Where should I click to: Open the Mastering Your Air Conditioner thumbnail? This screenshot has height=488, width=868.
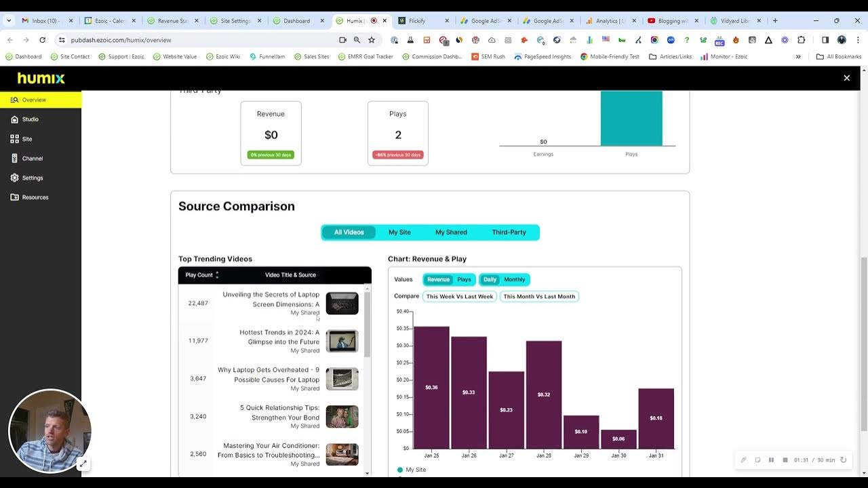pyautogui.click(x=342, y=454)
